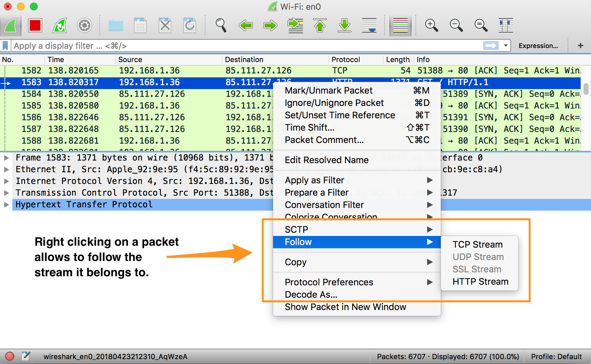
Task: Jump to the first packet
Action: pyautogui.click(x=320, y=25)
